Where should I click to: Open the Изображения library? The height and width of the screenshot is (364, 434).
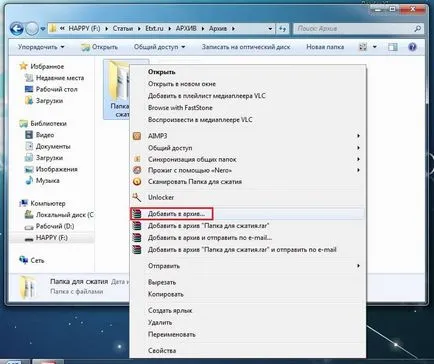51,169
